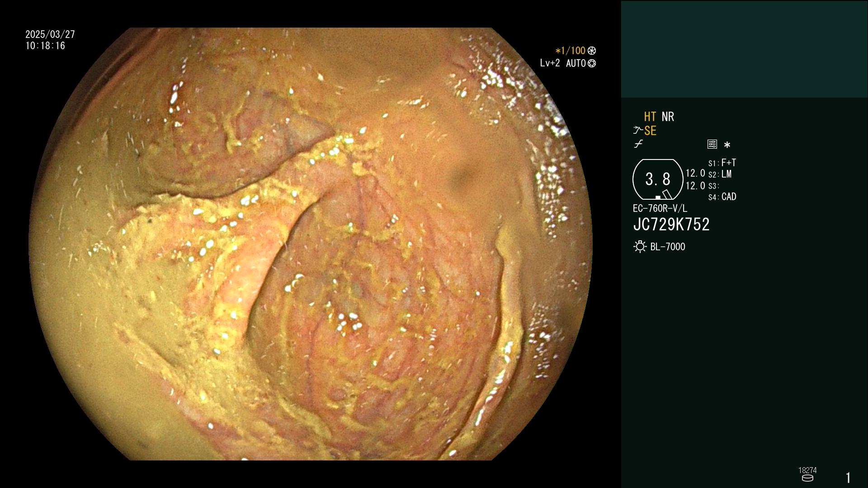Click the JC729K752 serial number
The height and width of the screenshot is (488, 868).
click(671, 225)
